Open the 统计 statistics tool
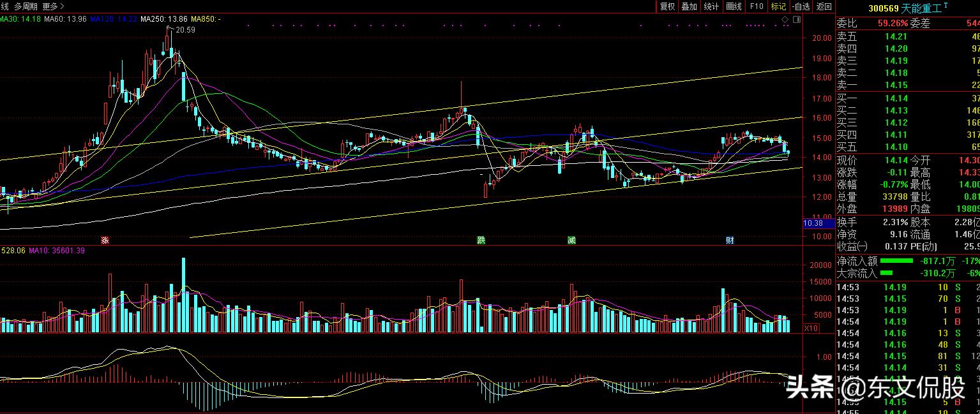The height and width of the screenshot is (414, 980). (711, 6)
